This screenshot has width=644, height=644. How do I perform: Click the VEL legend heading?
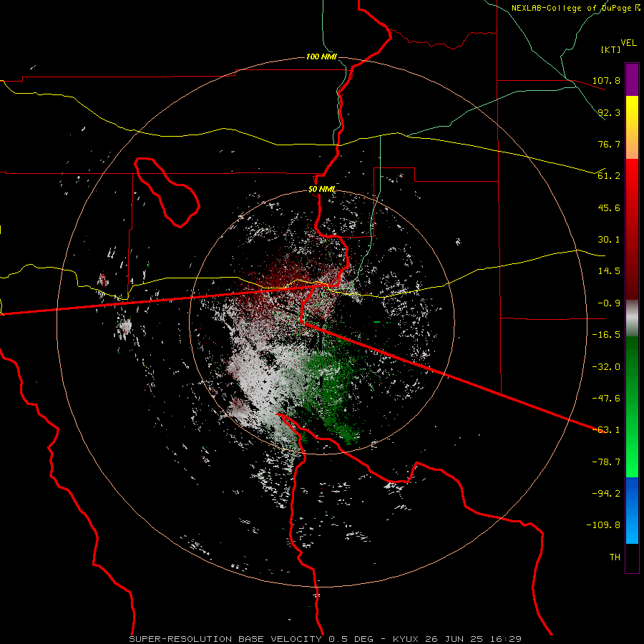click(x=628, y=43)
